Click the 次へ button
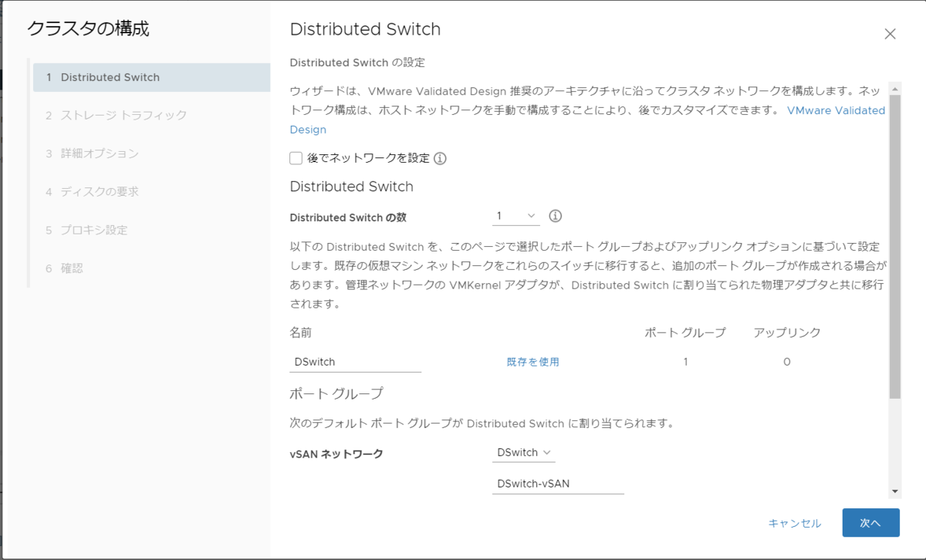The image size is (926, 560). coord(870,523)
